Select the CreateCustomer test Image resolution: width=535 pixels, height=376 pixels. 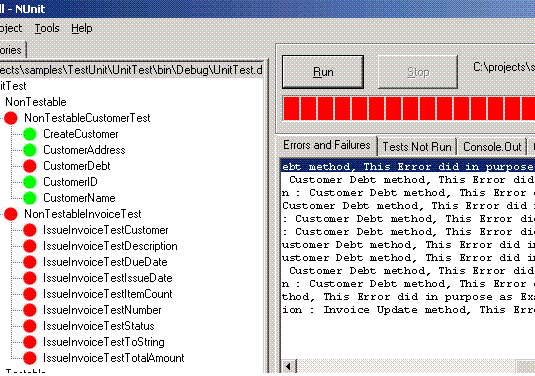(81, 134)
